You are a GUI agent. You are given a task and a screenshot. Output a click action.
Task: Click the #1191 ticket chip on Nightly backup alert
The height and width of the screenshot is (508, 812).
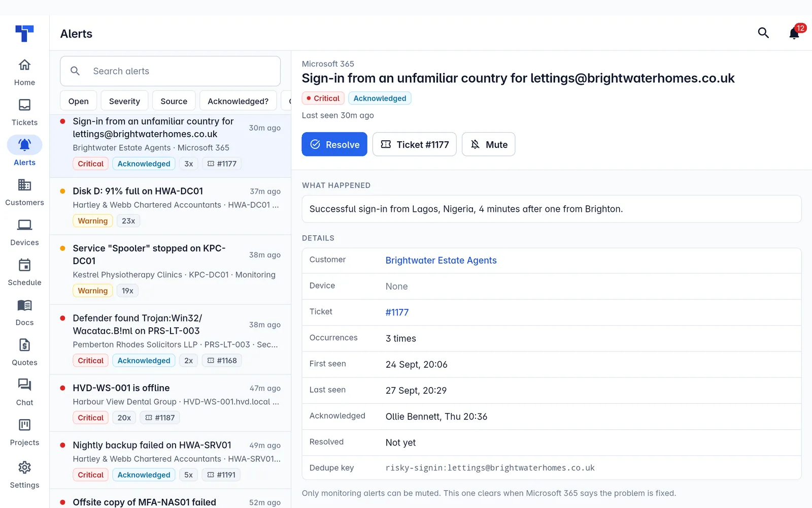pos(221,475)
